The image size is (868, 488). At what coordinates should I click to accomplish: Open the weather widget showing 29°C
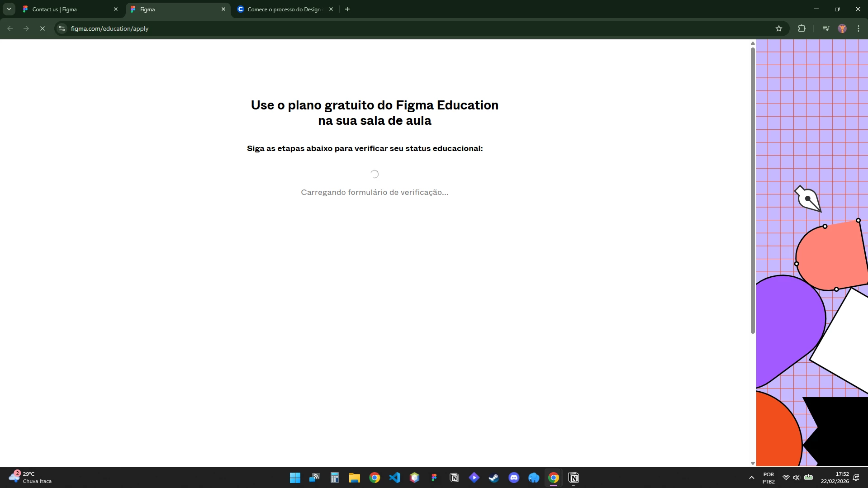pyautogui.click(x=30, y=478)
